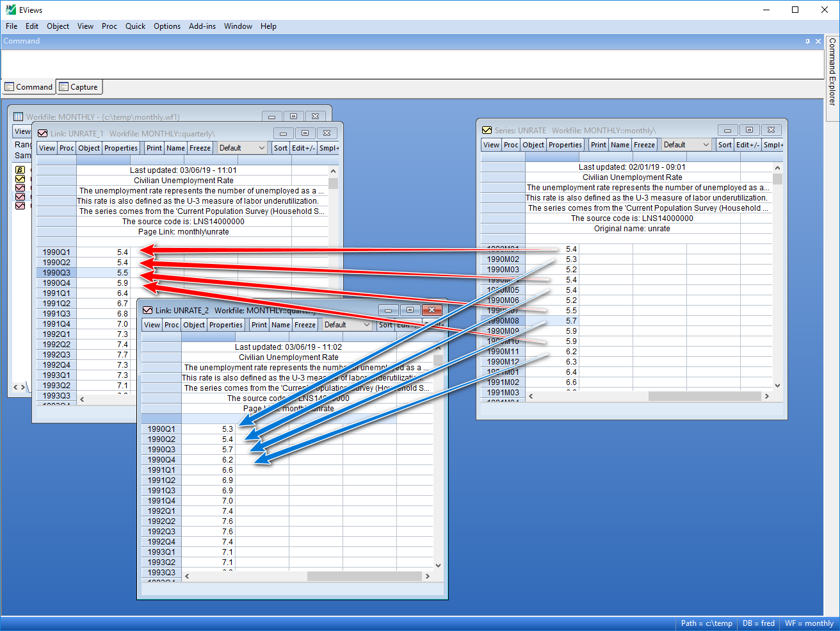Viewport: 840px width, 631px height.
Task: Switch to the Capture tab
Action: point(79,87)
